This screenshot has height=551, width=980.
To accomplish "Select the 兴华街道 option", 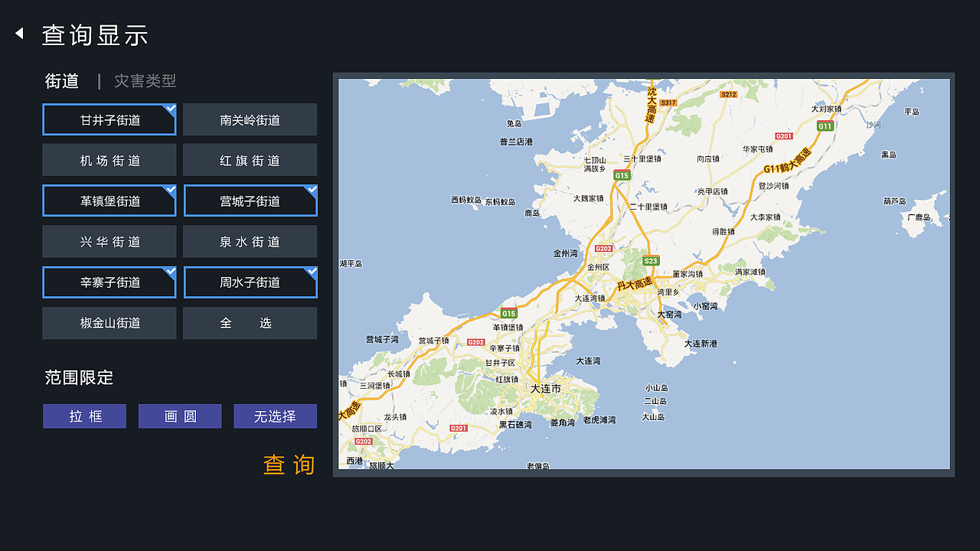I will 109,242.
